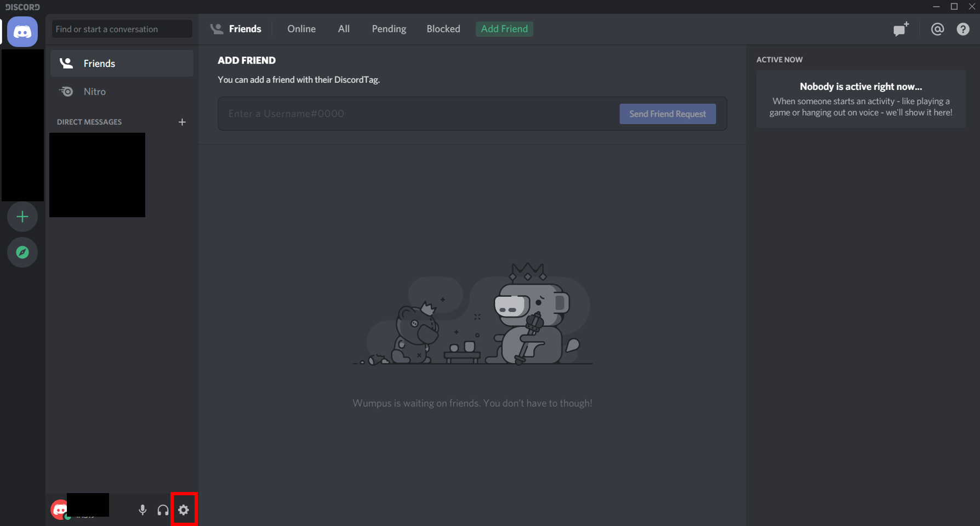The height and width of the screenshot is (526, 980).
Task: Click the ACTIVE NOW heading
Action: point(779,60)
